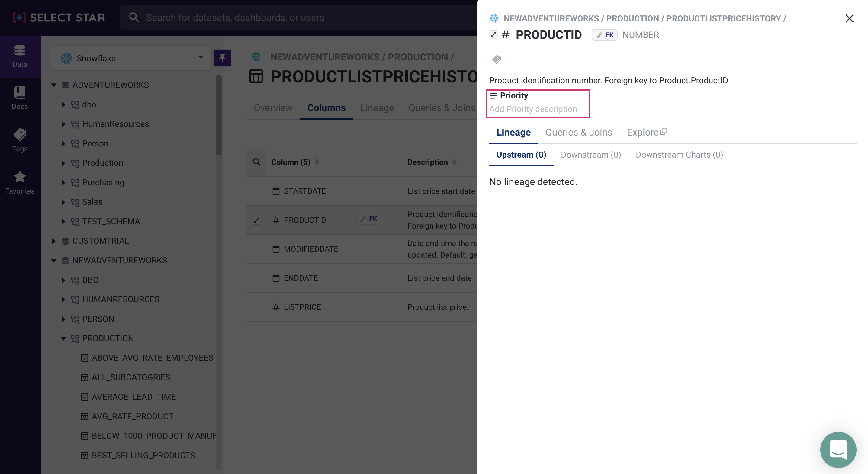The image size is (868, 474).
Task: Click the tree panel vertical scrollbar
Action: 219,115
